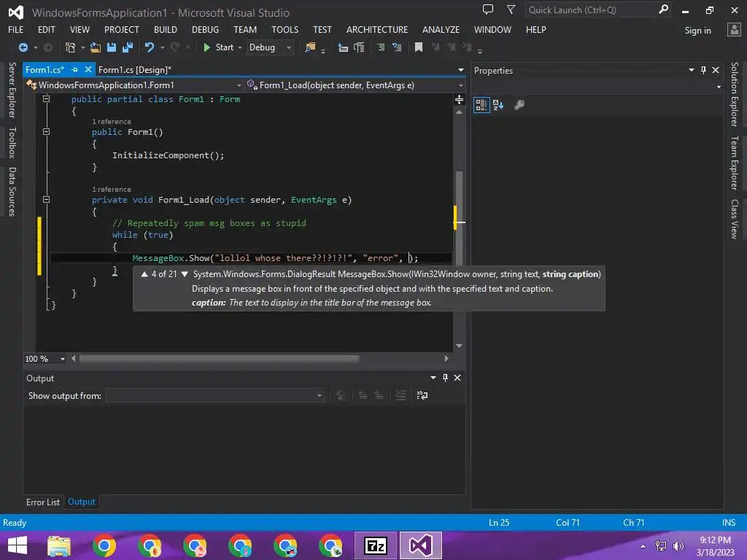Click the editor vertical scrollbar thumb
Image resolution: width=747 pixels, height=560 pixels.
coord(460,217)
